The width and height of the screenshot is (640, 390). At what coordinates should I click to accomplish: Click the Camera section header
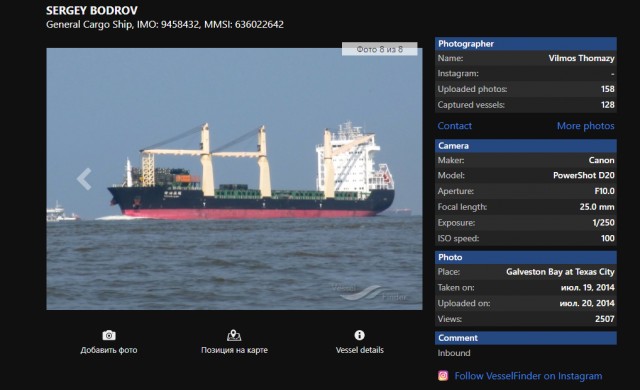click(x=526, y=146)
